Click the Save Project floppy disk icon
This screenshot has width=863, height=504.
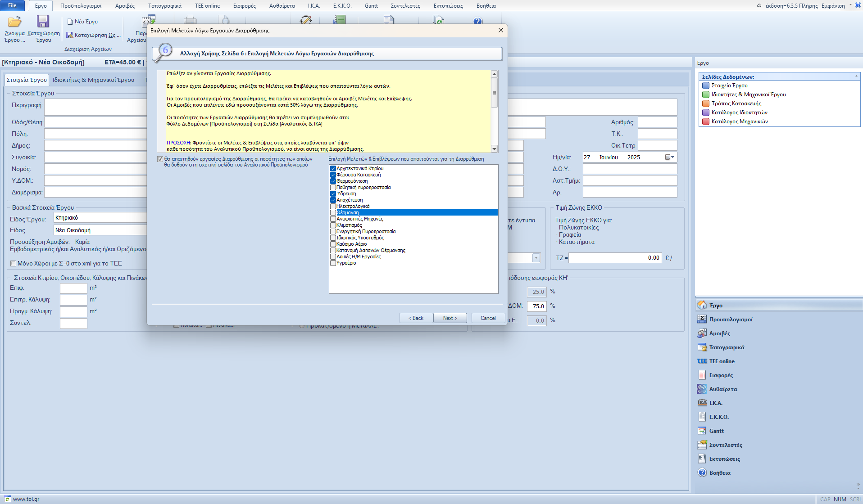pos(43,22)
